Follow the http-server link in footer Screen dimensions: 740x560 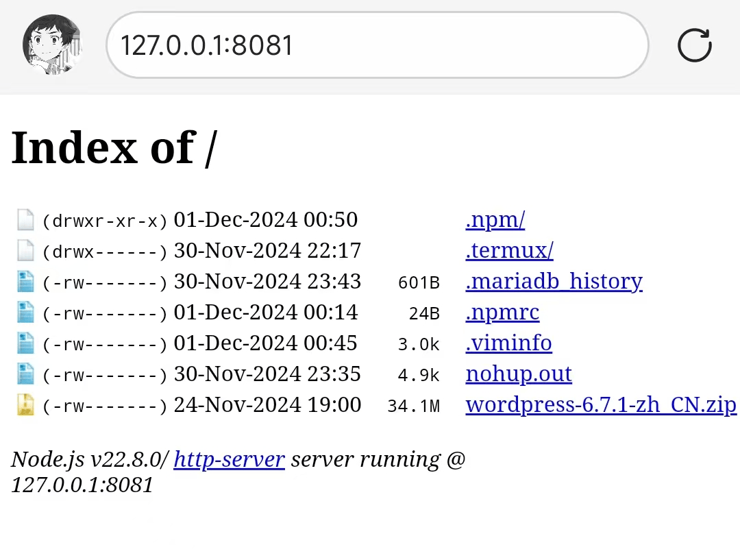(229, 459)
